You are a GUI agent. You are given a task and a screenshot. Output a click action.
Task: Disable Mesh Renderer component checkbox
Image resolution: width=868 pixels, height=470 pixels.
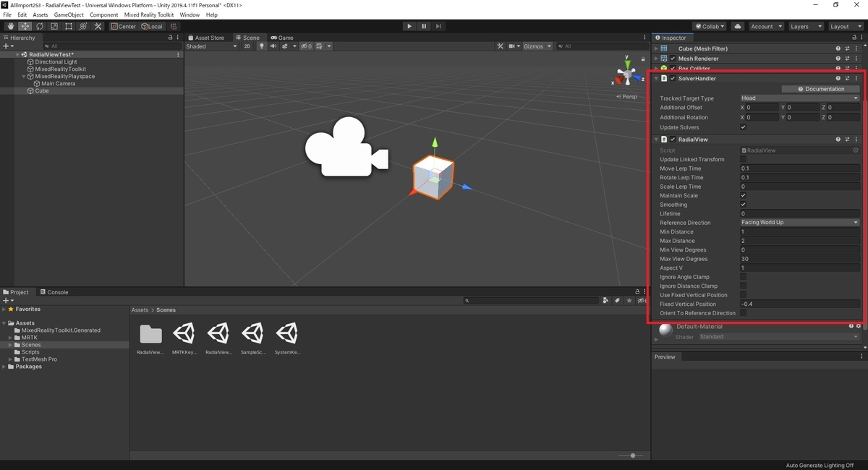(x=673, y=59)
